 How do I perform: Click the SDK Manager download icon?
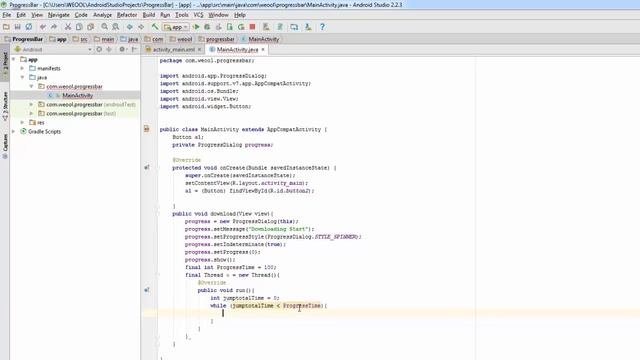click(x=308, y=27)
